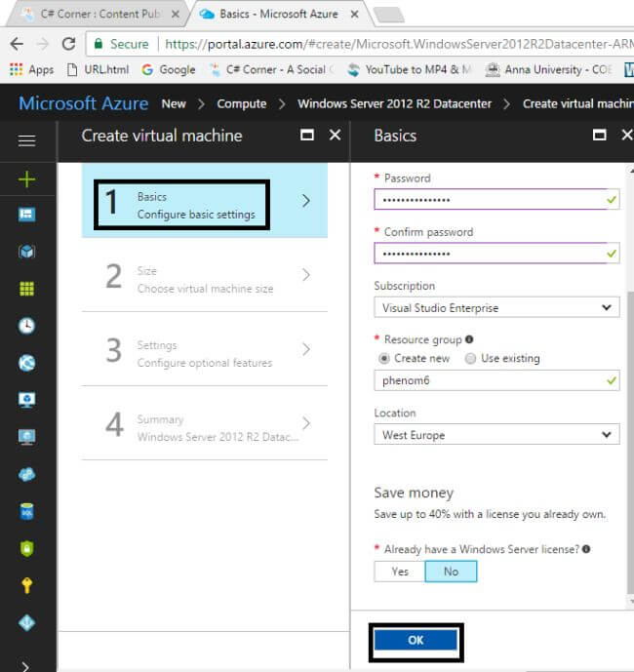This screenshot has height=672, width=634.
Task: Click the Resource group info icon
Action: coord(469,339)
